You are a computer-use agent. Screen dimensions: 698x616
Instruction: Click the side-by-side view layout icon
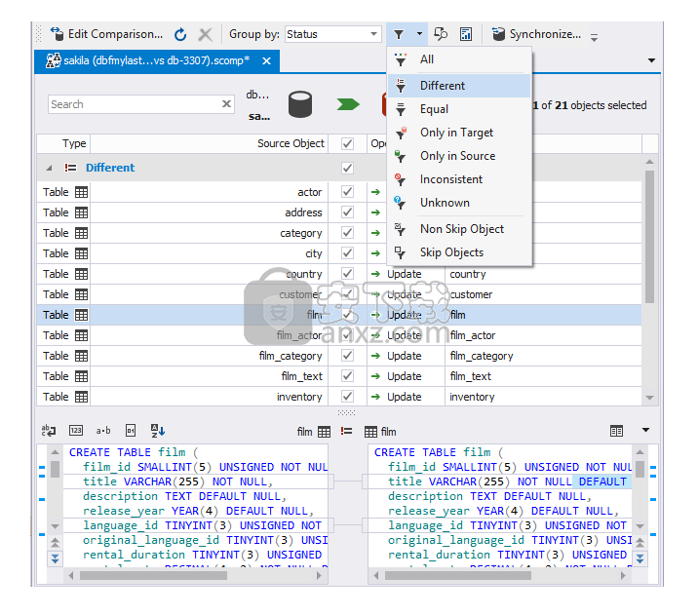tap(616, 431)
